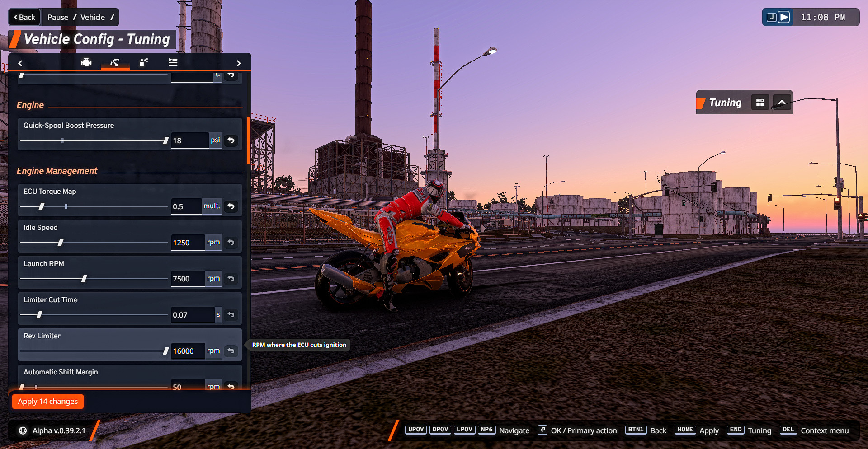
Task: Open the Vehicle breadcrumb
Action: 93,17
